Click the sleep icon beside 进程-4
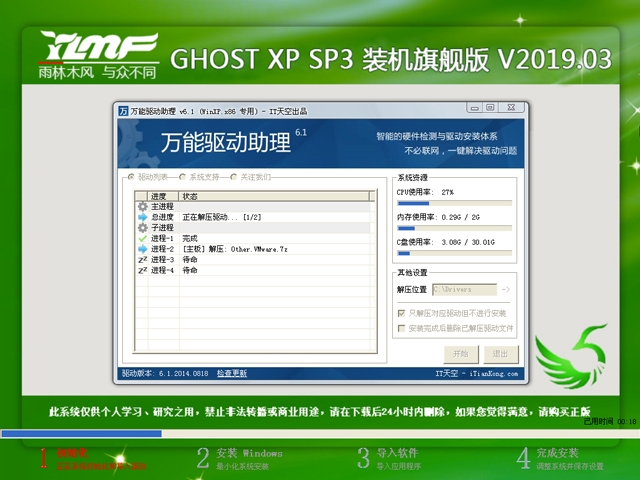Viewport: 640px width, 480px height. pos(142,270)
